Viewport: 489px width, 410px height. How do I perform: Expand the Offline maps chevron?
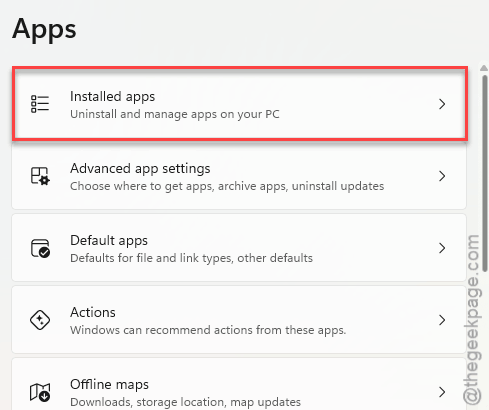tap(442, 392)
